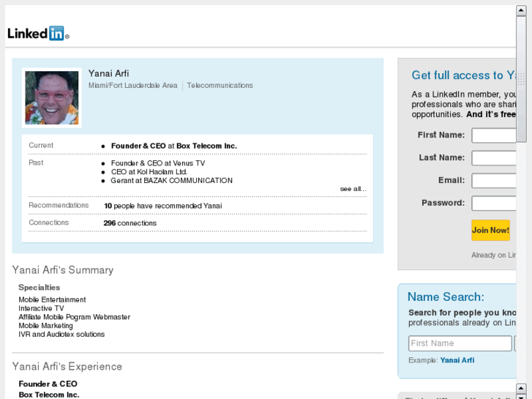The height and width of the screenshot is (399, 532).
Task: Click 'IVR and Audiotex solutions' line
Action: coord(61,335)
